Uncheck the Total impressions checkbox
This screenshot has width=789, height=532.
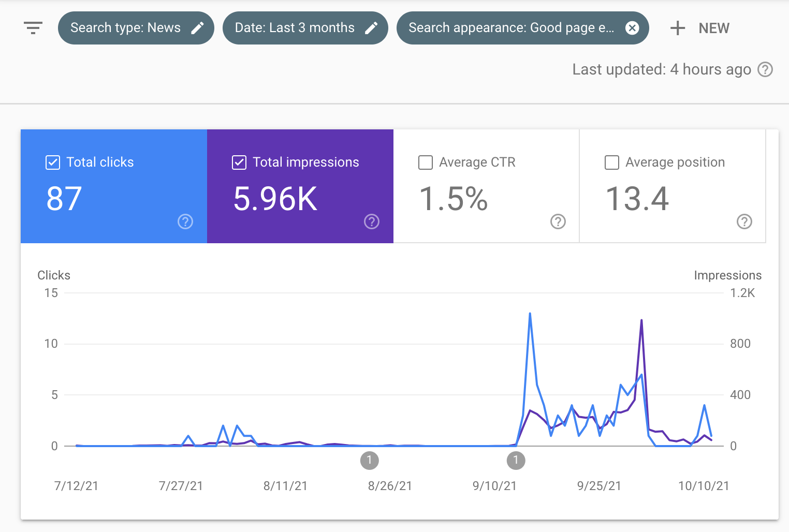coord(239,162)
